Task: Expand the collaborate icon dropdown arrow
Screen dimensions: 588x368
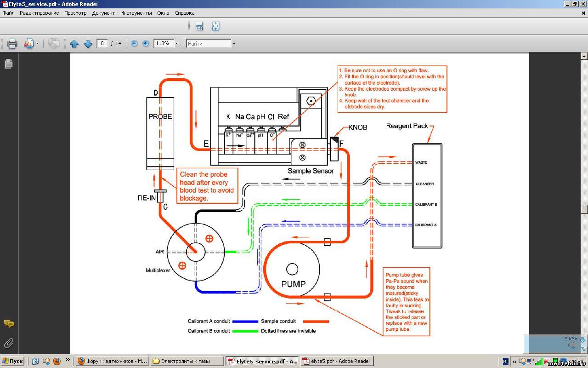Action: [x=37, y=44]
